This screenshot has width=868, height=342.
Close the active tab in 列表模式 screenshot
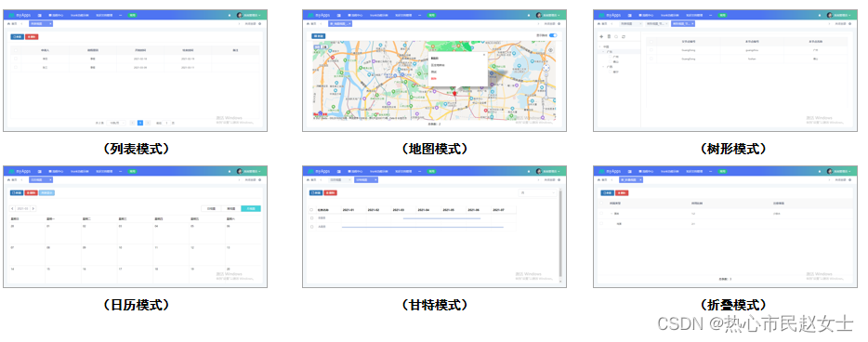(x=50, y=24)
